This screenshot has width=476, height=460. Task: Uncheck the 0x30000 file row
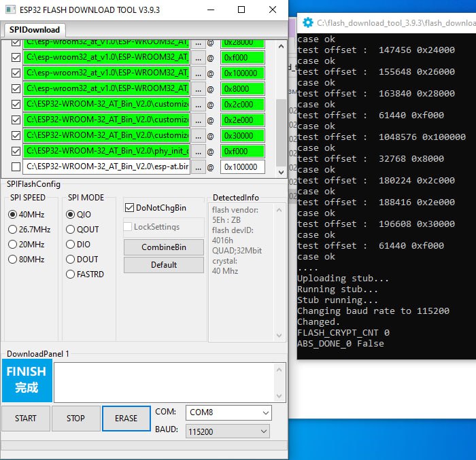click(x=16, y=136)
